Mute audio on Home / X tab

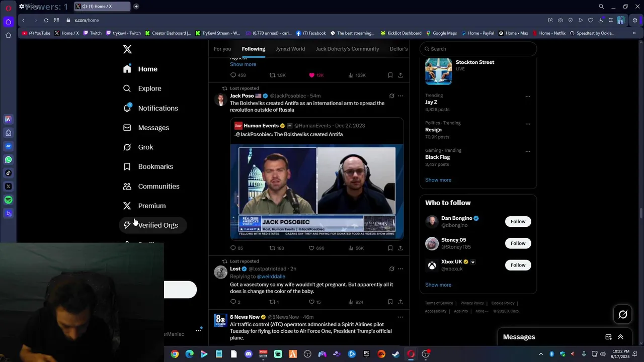(x=85, y=7)
